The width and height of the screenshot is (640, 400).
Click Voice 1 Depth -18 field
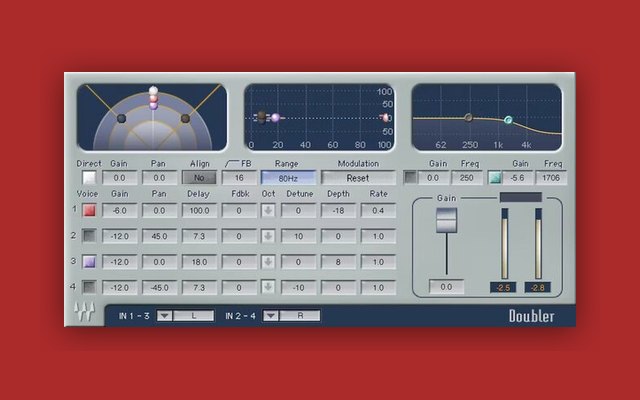point(338,211)
